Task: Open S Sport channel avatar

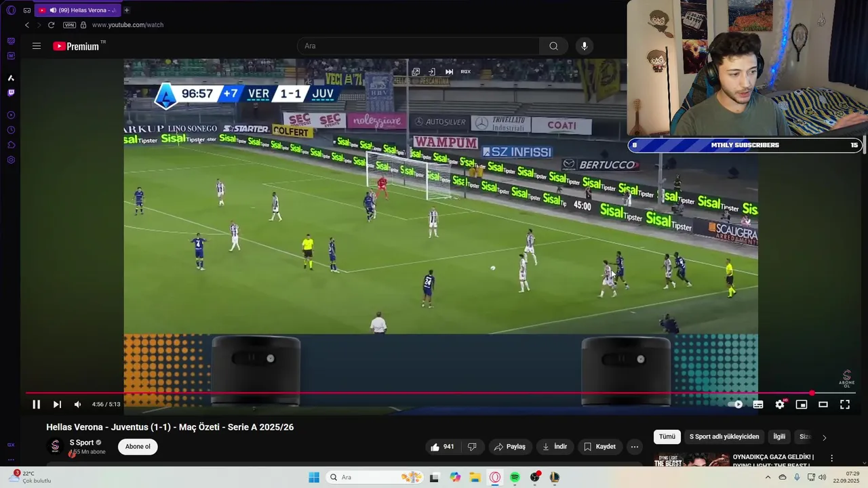Action: [x=56, y=447]
